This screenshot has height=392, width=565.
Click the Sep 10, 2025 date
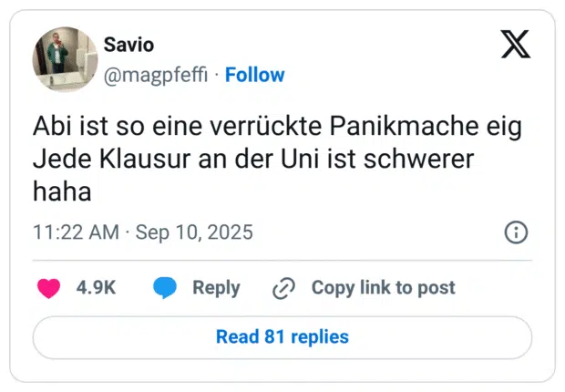click(194, 232)
